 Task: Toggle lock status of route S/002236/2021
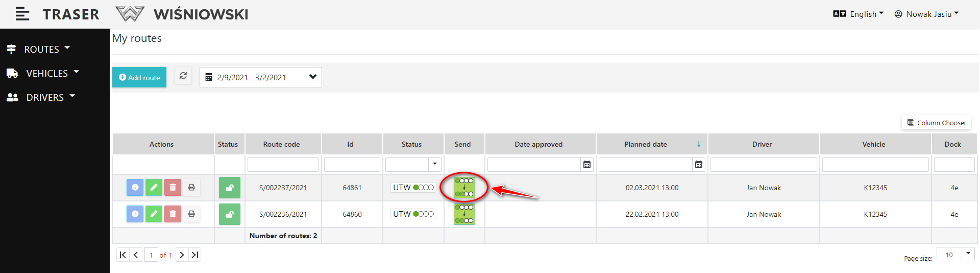230,214
